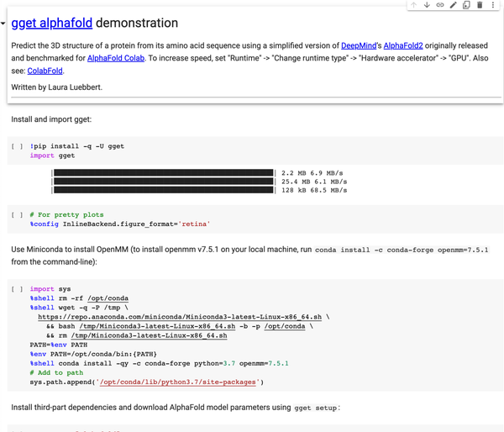
Task: Edit cell with pencil icon
Action: tap(454, 6)
